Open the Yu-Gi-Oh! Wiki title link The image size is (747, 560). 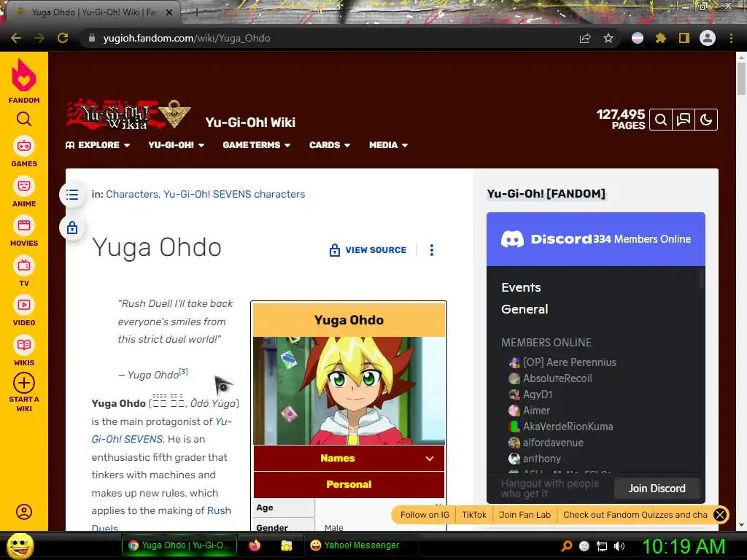(x=250, y=122)
